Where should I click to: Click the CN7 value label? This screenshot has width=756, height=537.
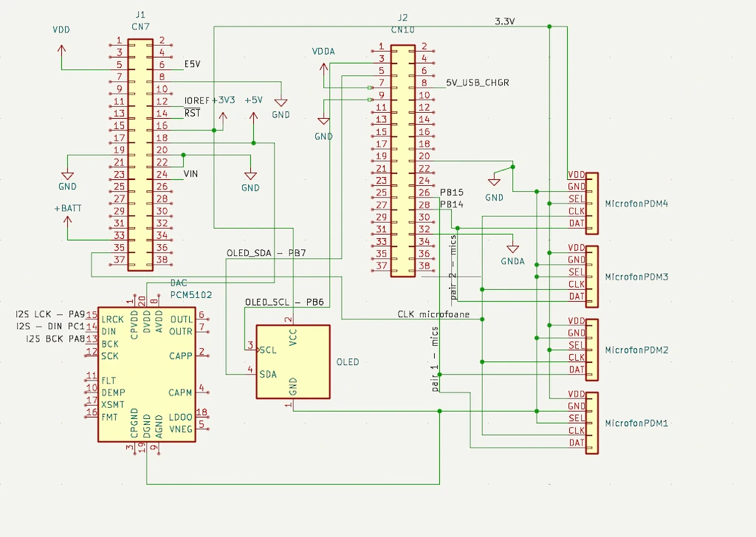click(x=140, y=27)
